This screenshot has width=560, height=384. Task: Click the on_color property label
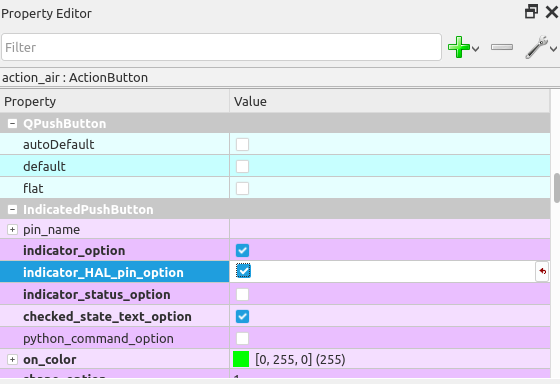50,359
